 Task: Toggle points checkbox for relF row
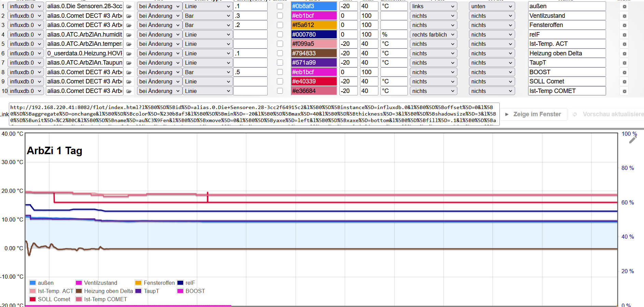coord(280,35)
